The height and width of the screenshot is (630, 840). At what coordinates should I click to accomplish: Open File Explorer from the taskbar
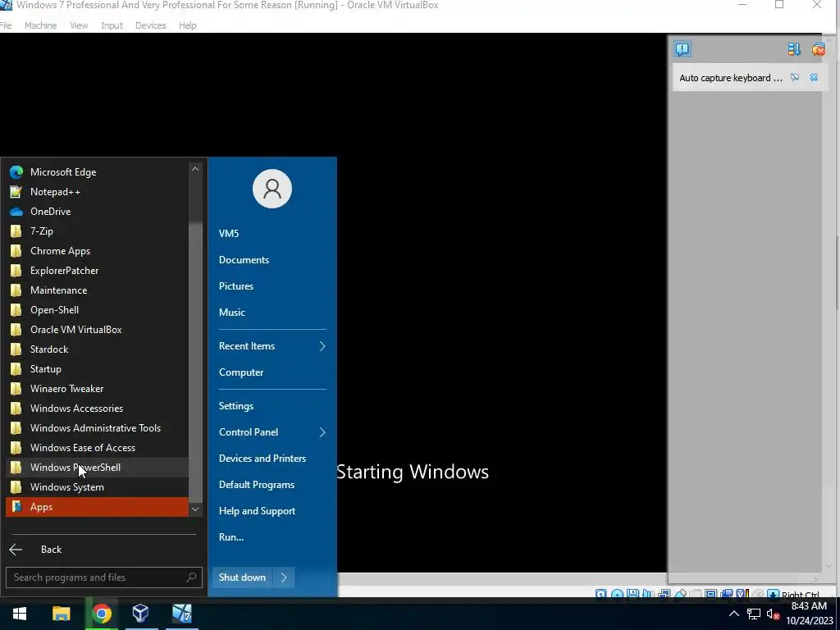(x=61, y=614)
